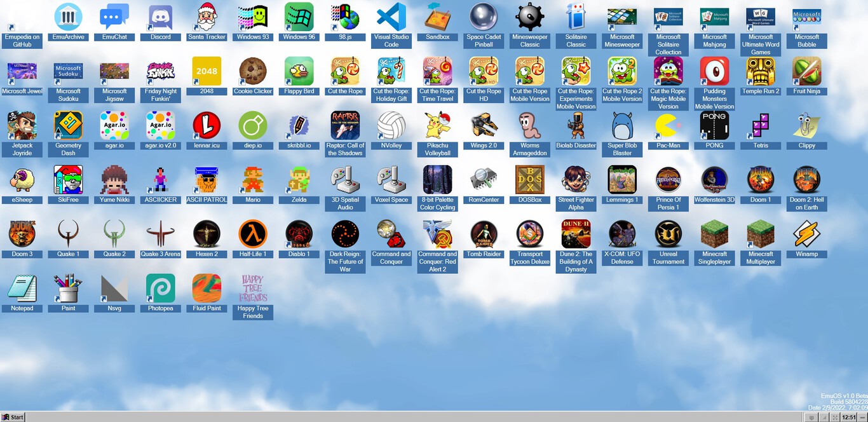This screenshot has width=868, height=422.
Task: Select the Geometry Dash icon
Action: pos(68,126)
